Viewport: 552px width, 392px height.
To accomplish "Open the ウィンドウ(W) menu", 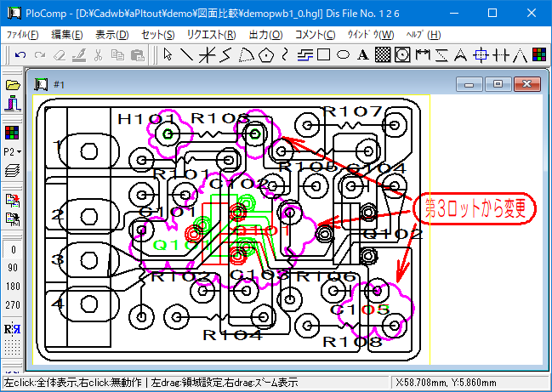I will (371, 35).
